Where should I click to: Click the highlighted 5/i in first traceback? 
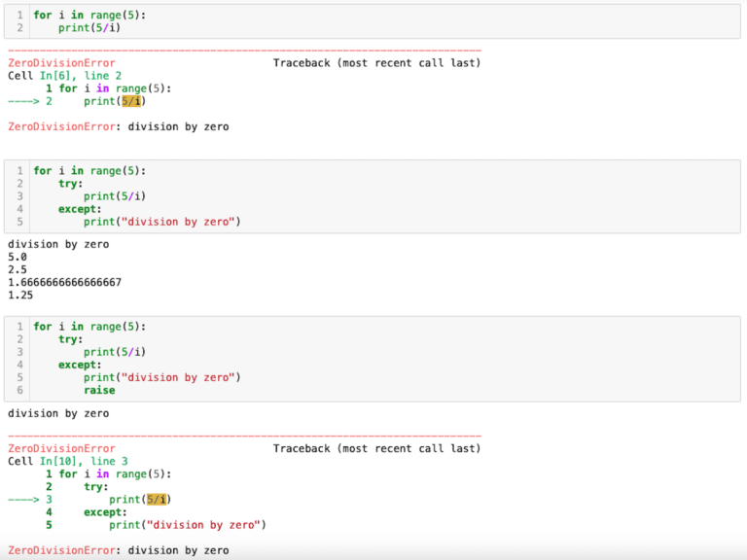tap(131, 101)
